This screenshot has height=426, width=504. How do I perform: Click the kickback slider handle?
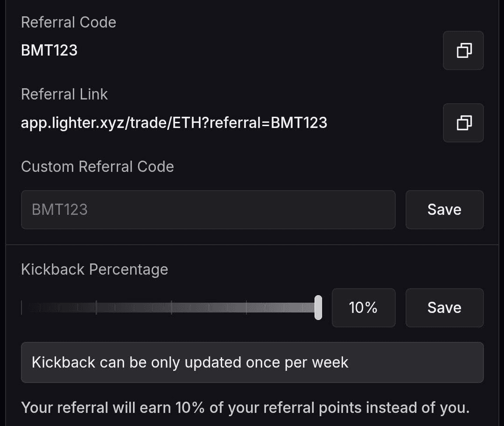pos(318,308)
